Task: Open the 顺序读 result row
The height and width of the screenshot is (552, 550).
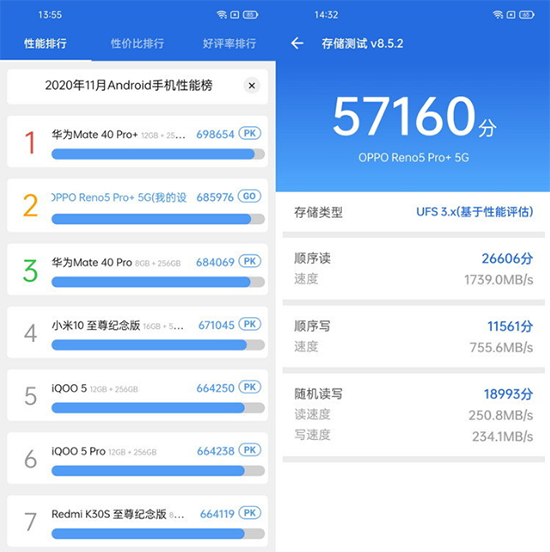Action: pyautogui.click(x=414, y=269)
